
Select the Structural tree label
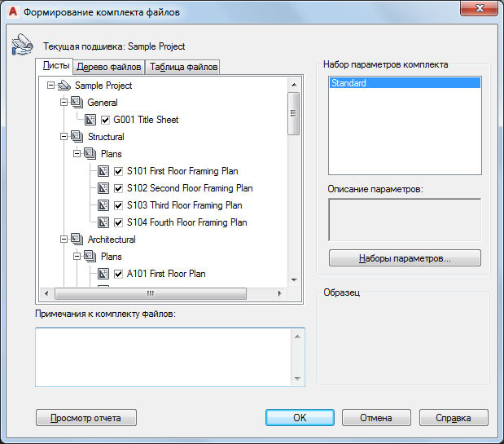pyautogui.click(x=106, y=137)
